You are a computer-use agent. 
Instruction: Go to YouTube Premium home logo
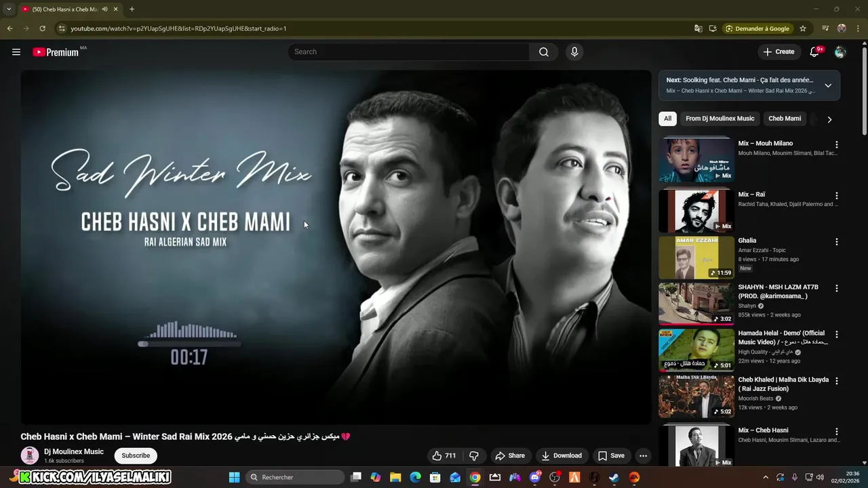click(56, 52)
